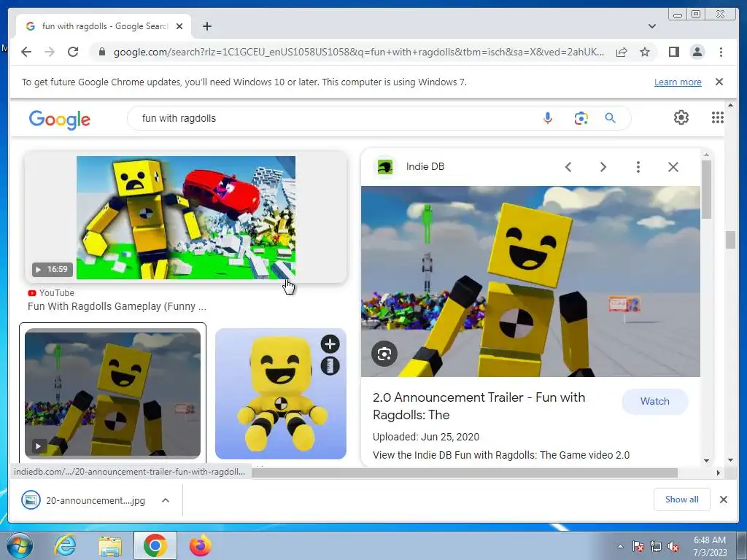The height and width of the screenshot is (560, 747).
Task: Click in the Google search box
Action: pos(333,118)
